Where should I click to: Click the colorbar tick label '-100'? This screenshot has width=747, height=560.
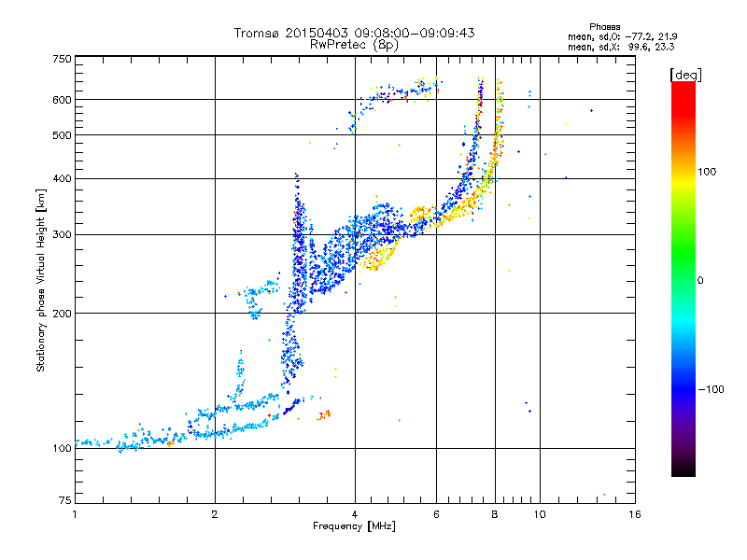[711, 389]
